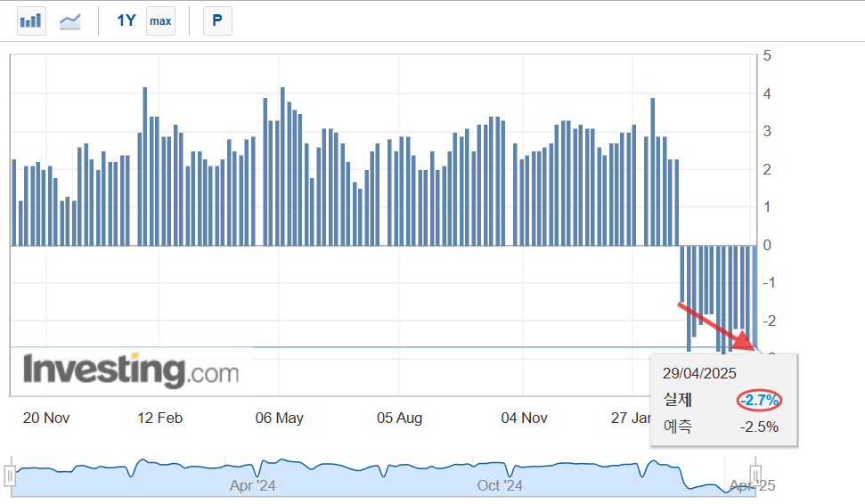Click the 20 Nov x-axis label

click(46, 418)
